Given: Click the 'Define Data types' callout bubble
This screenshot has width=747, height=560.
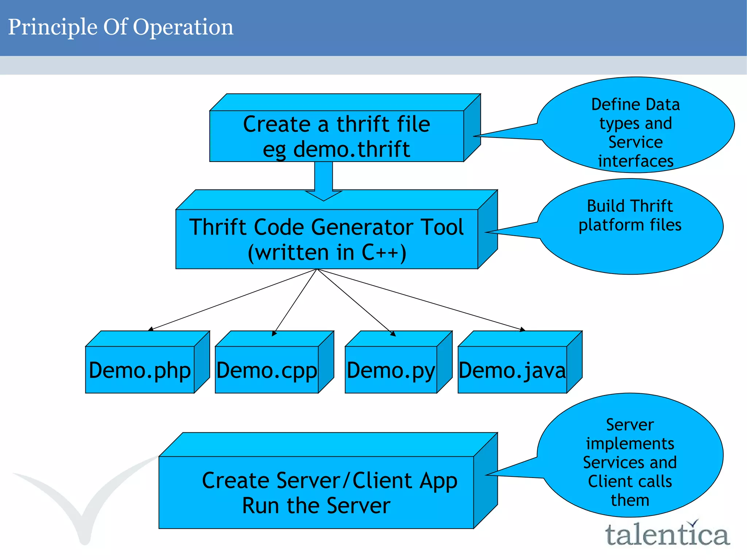Looking at the screenshot, I should click(x=635, y=124).
